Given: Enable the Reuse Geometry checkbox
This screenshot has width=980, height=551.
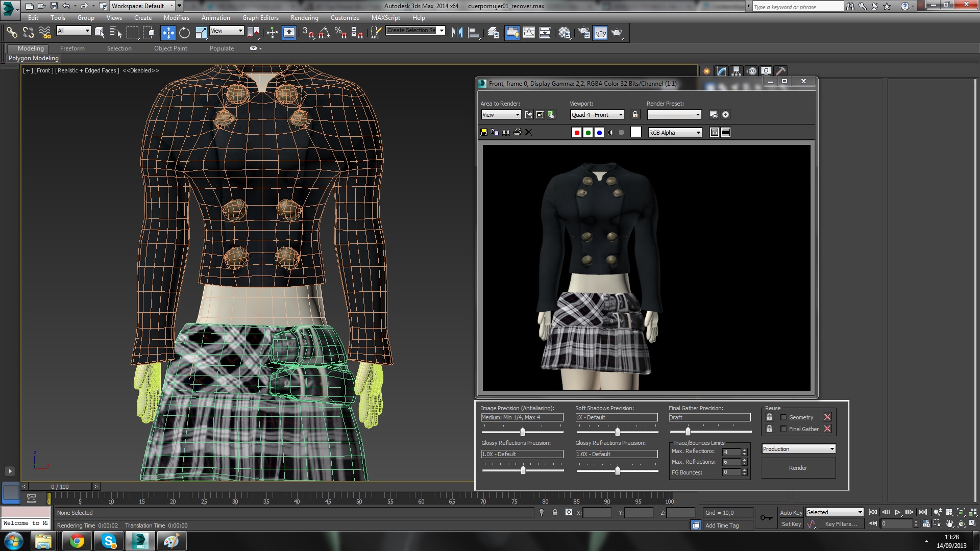Looking at the screenshot, I should click(x=783, y=417).
